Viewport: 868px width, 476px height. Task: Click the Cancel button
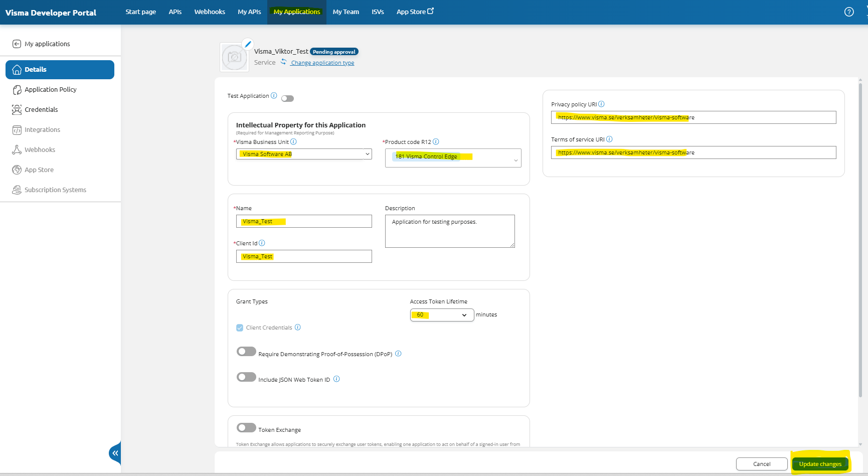762,464
